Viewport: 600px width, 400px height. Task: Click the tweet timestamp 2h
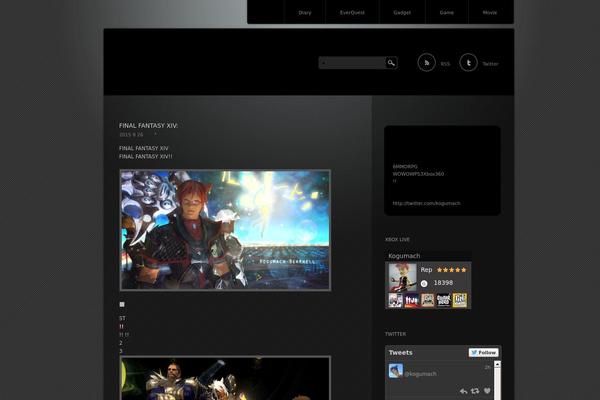[488, 367]
